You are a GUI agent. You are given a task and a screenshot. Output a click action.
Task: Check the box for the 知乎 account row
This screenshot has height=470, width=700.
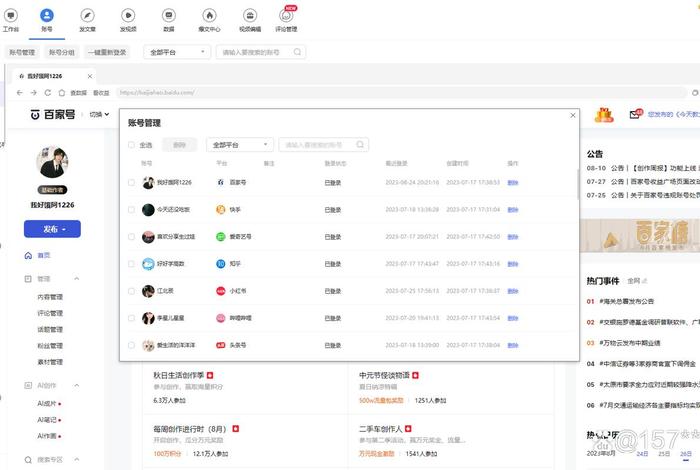pos(131,264)
